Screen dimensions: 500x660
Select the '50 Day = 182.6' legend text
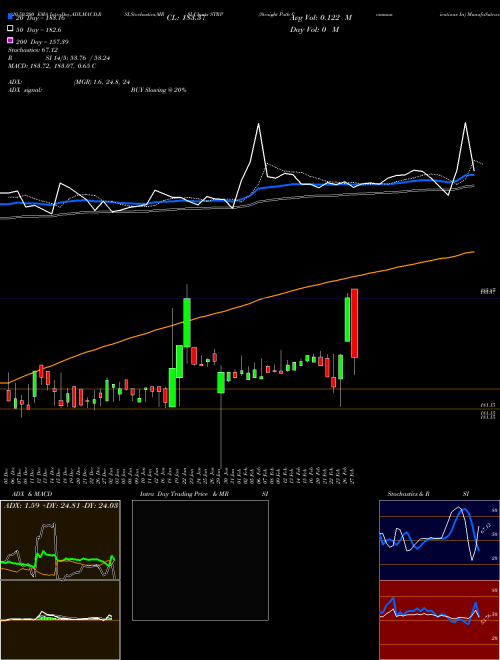point(38,30)
